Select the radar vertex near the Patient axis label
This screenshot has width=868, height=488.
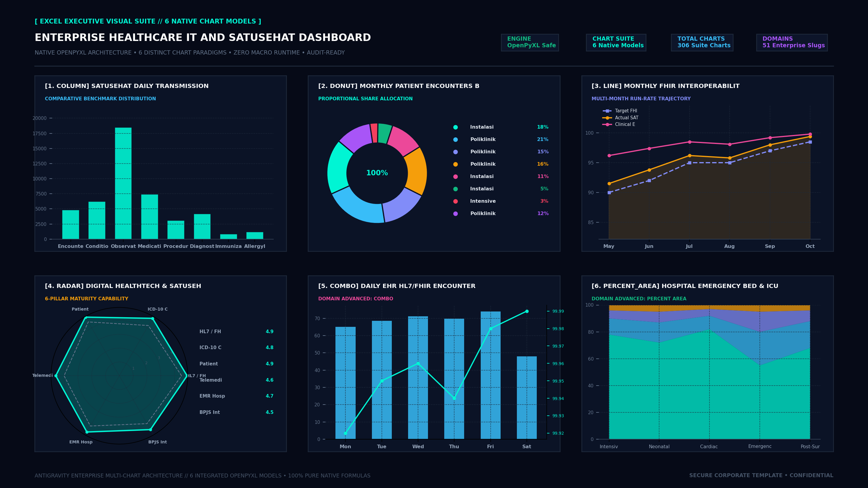(86, 318)
